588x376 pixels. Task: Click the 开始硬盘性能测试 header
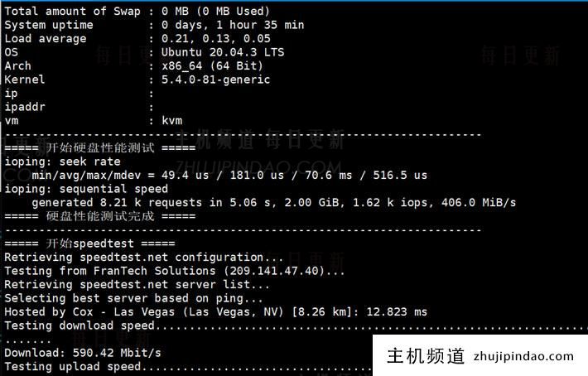[99, 147]
